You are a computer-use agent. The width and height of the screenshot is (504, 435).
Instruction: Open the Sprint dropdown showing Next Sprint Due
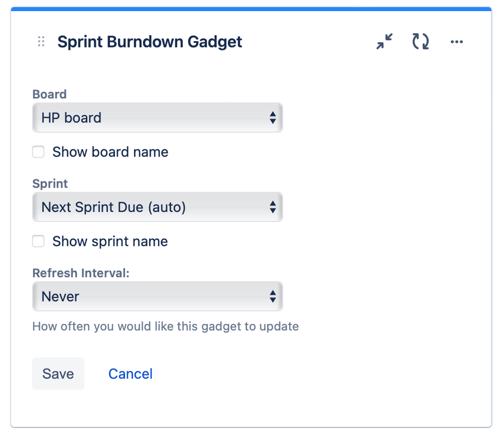pos(157,207)
